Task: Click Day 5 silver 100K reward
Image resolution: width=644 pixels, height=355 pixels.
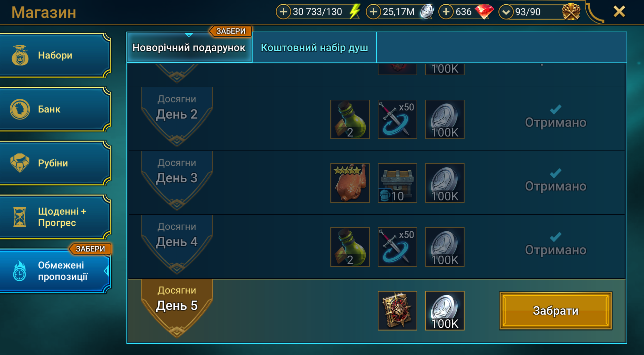Action: 445,311
